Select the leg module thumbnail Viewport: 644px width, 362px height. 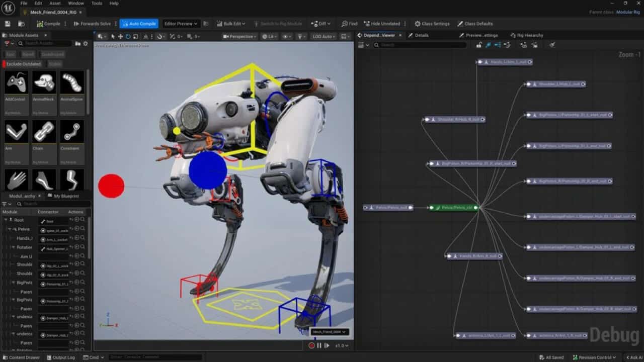click(72, 179)
